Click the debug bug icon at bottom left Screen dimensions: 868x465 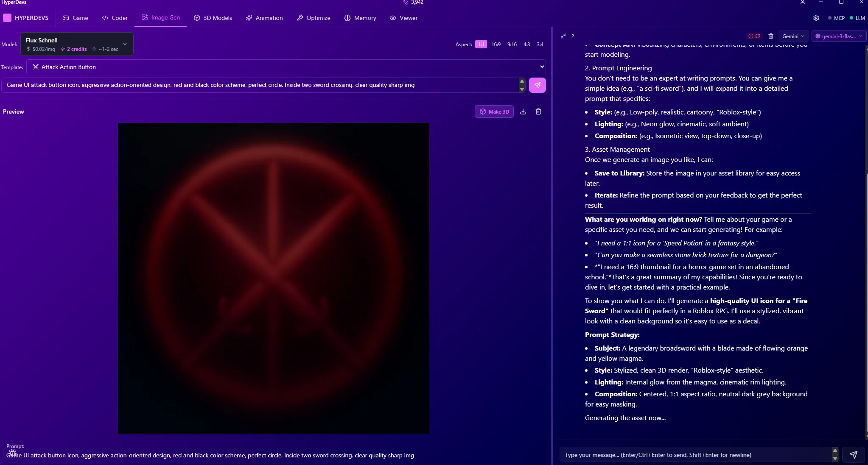tap(13, 453)
